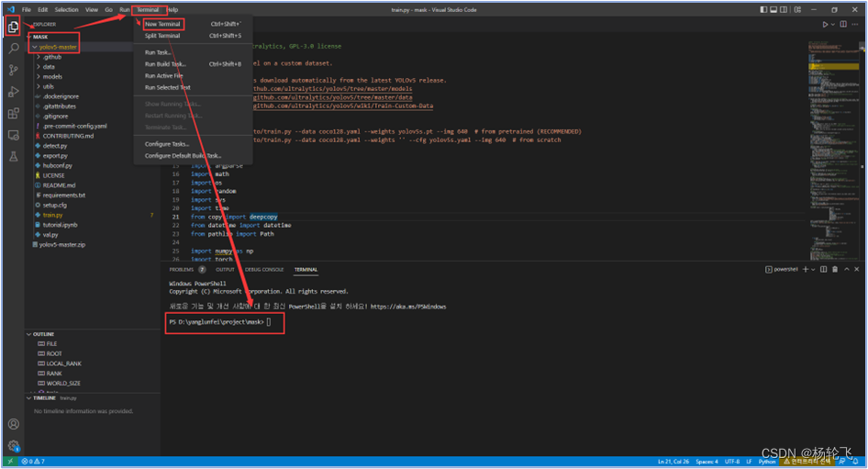This screenshot has height=469, width=868.
Task: Toggle the bottom panel layout icon
Action: (773, 9)
